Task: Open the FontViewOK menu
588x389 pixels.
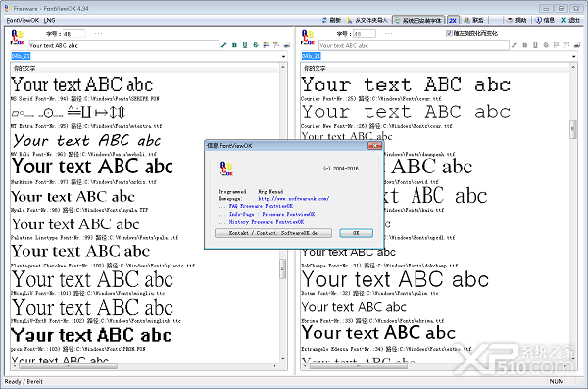Action: click(x=23, y=20)
